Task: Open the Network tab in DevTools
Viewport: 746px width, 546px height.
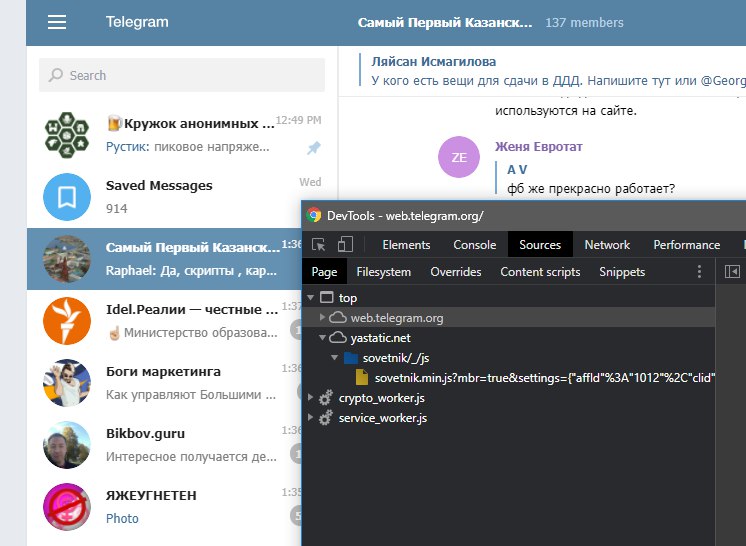Action: 607,244
